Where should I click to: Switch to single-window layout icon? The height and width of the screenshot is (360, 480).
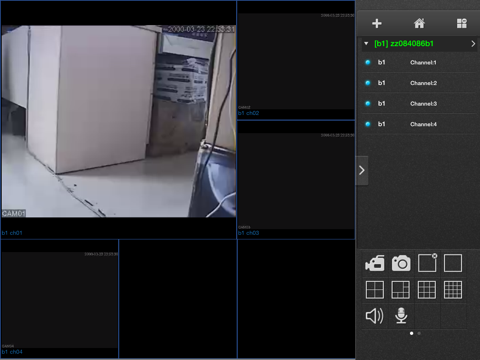pyautogui.click(x=453, y=263)
